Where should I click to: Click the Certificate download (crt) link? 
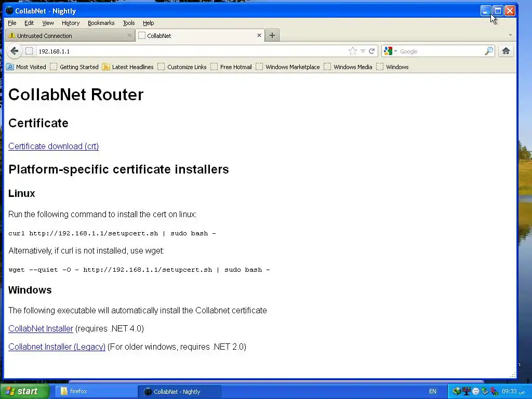pos(54,146)
